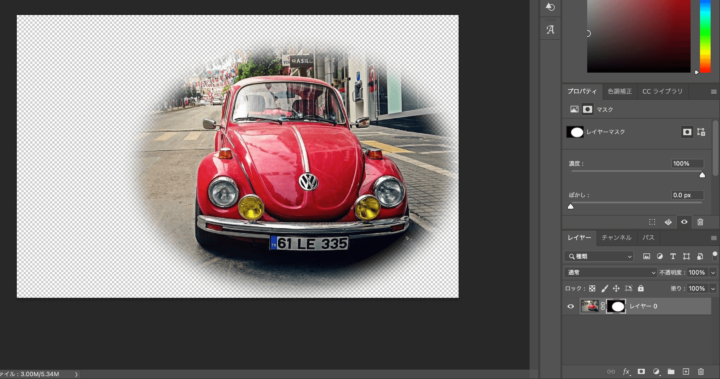Open the 種類 layer filter dropdown

[x=599, y=256]
